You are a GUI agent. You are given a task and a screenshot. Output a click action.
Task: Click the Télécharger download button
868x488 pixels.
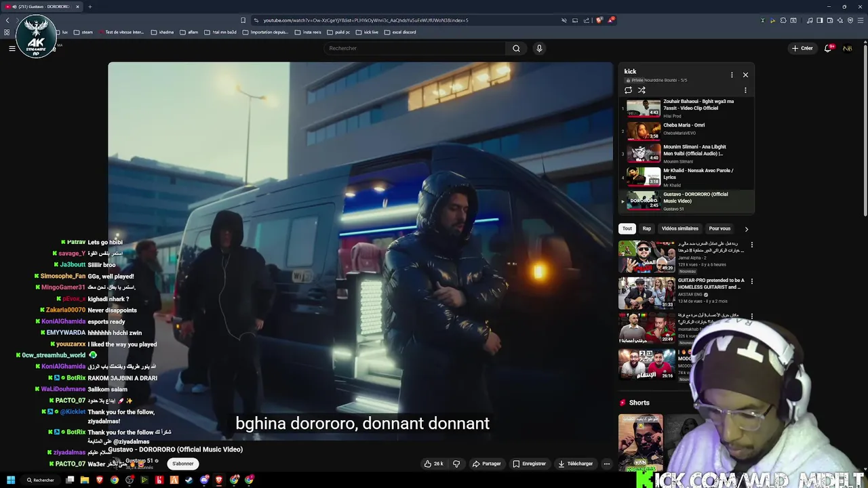(575, 464)
